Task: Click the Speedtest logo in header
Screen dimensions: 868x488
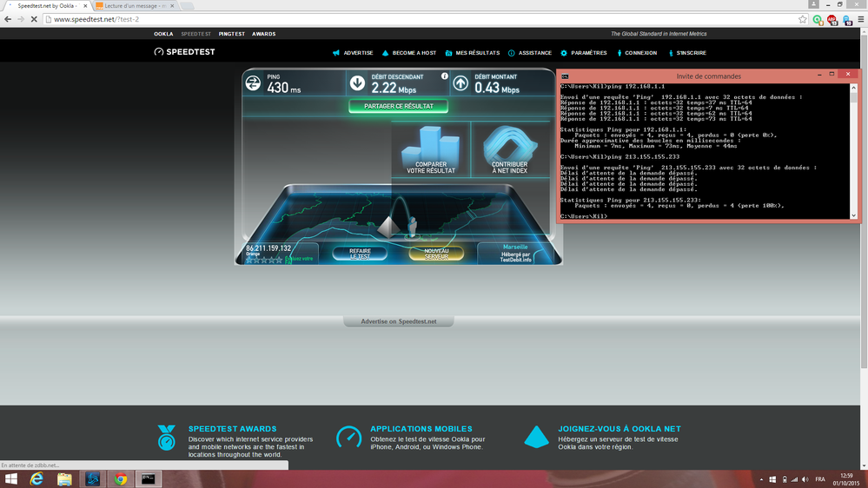Action: tap(184, 52)
